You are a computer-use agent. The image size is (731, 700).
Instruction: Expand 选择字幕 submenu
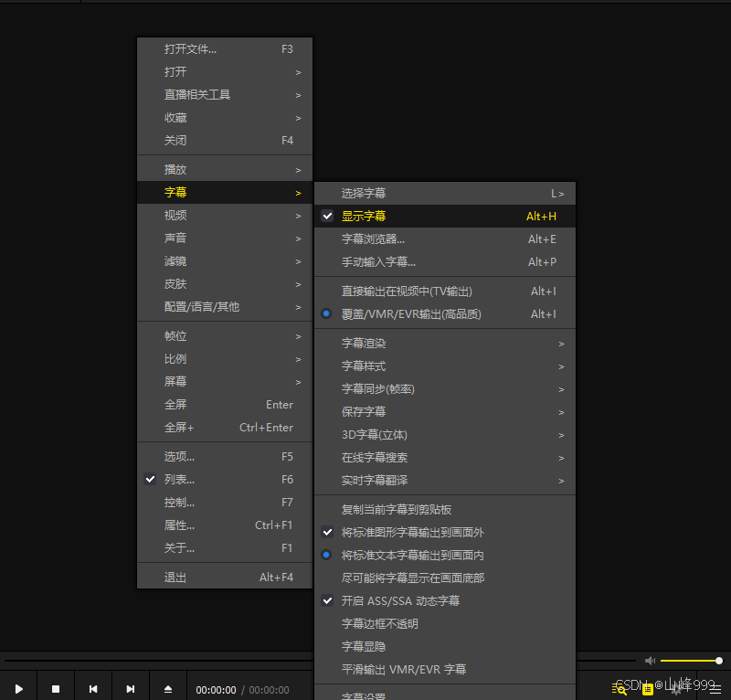[x=445, y=193]
